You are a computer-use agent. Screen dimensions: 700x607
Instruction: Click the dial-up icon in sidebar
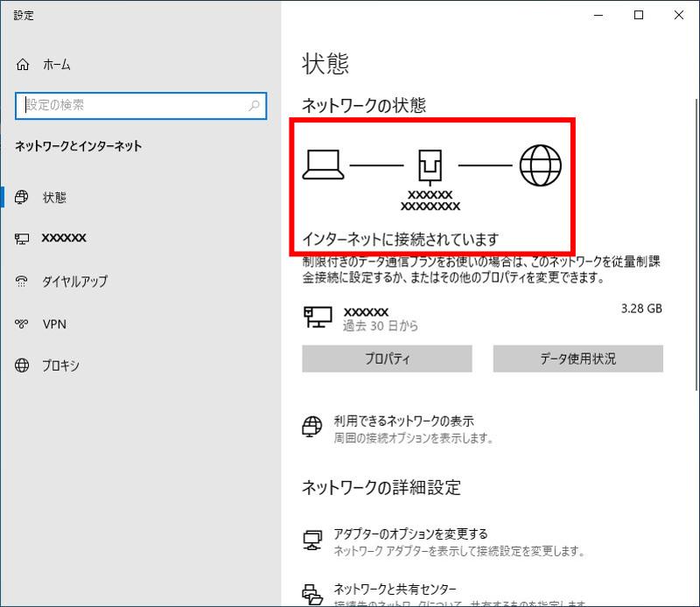tap(21, 281)
